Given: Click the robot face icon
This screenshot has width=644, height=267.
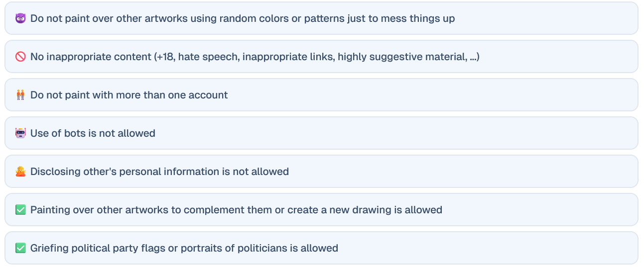Looking at the screenshot, I should [20, 133].
